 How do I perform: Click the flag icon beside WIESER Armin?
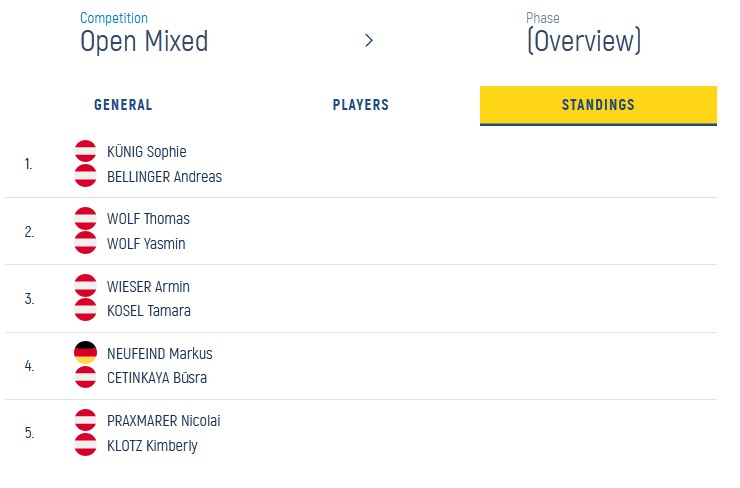[86, 286]
